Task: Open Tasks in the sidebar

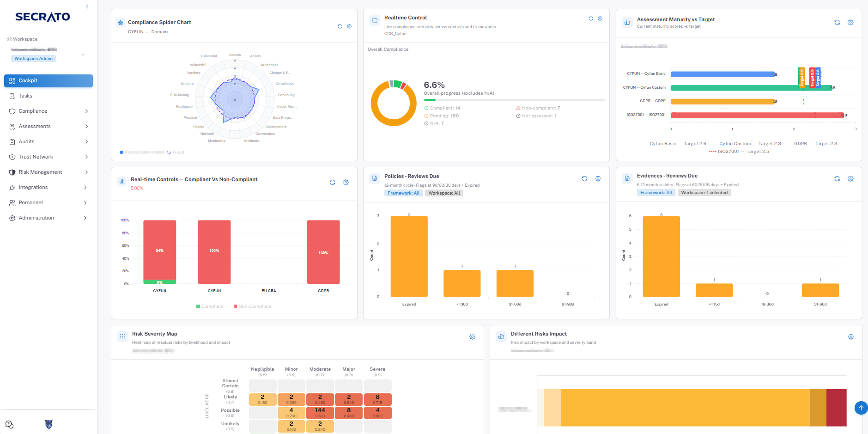Action: pyautogui.click(x=49, y=96)
